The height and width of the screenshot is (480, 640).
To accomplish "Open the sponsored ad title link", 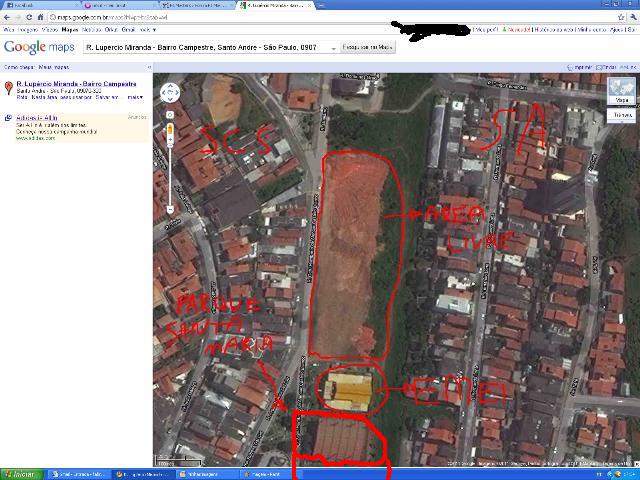I will pyautogui.click(x=37, y=118).
